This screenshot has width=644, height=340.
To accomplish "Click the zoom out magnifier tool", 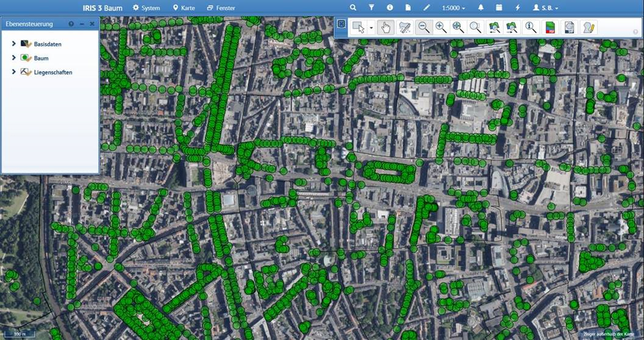I will [x=423, y=27].
